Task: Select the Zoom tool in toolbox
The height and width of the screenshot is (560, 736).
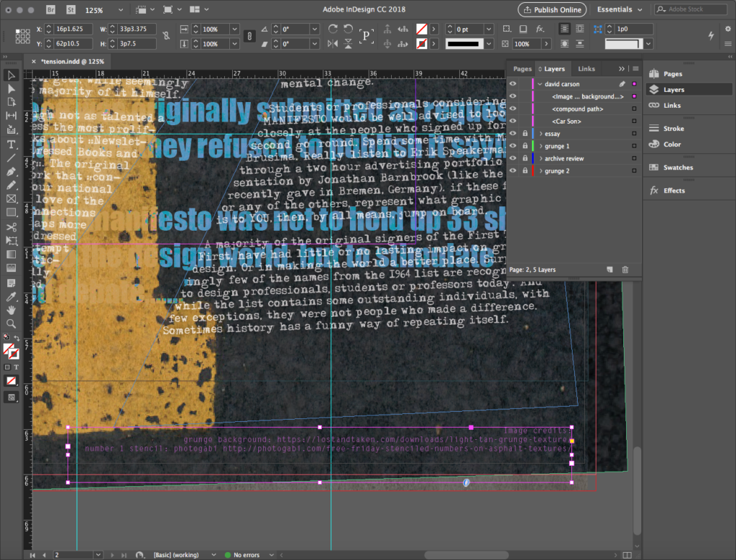Action: click(11, 323)
